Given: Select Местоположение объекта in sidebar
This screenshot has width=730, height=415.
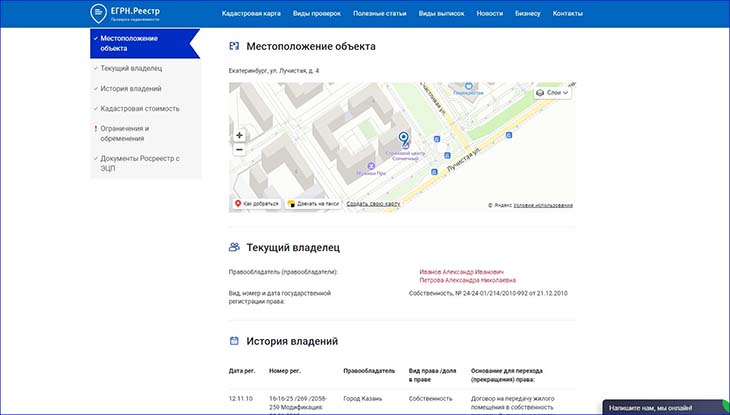Looking at the screenshot, I should (x=145, y=43).
